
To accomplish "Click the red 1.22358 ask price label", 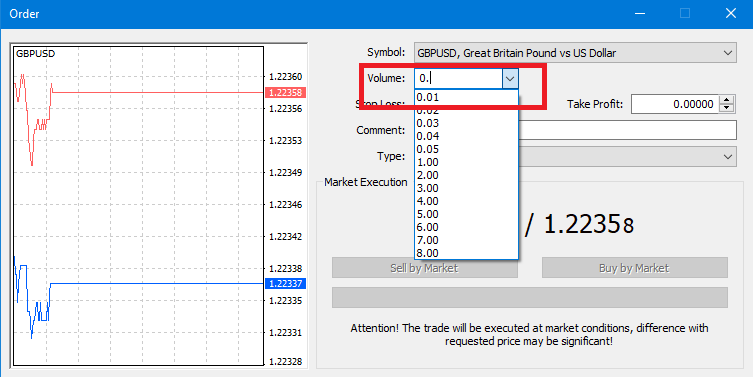I will (285, 93).
